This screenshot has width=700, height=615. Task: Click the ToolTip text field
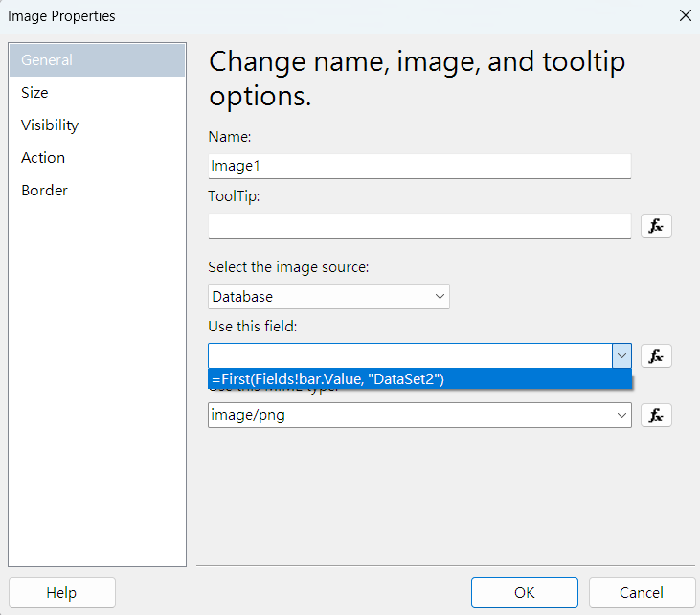click(x=418, y=226)
